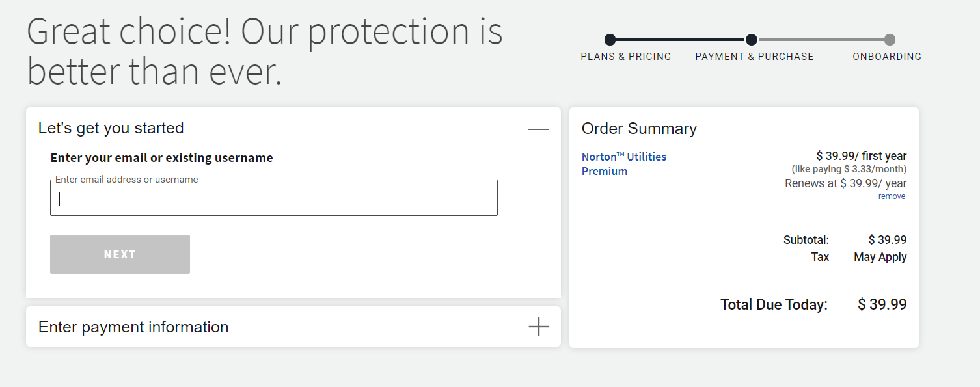Go to the PLANS & PRICING step label
Image resolution: width=980 pixels, height=387 pixels.
[x=625, y=57]
